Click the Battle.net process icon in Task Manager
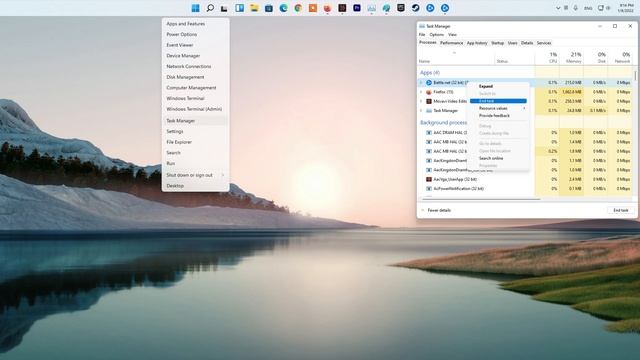The height and width of the screenshot is (360, 640). pos(429,82)
